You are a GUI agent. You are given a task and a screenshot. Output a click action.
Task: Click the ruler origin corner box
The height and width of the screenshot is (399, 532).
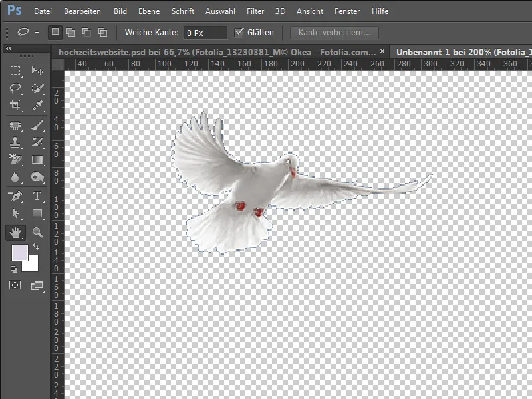coord(58,64)
